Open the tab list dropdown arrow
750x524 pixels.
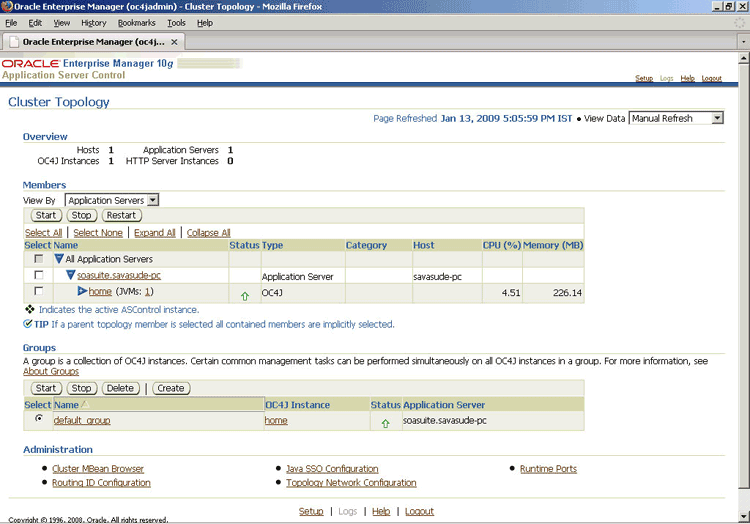(743, 42)
